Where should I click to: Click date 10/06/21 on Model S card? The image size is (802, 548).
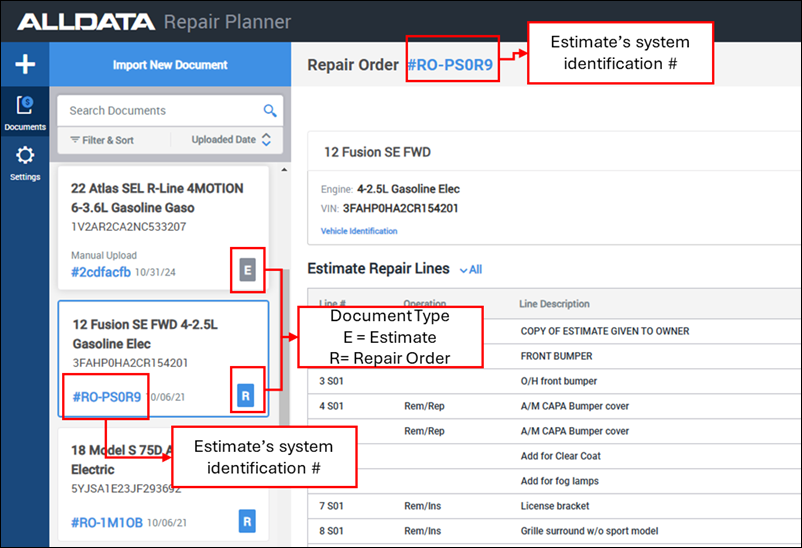(167, 523)
